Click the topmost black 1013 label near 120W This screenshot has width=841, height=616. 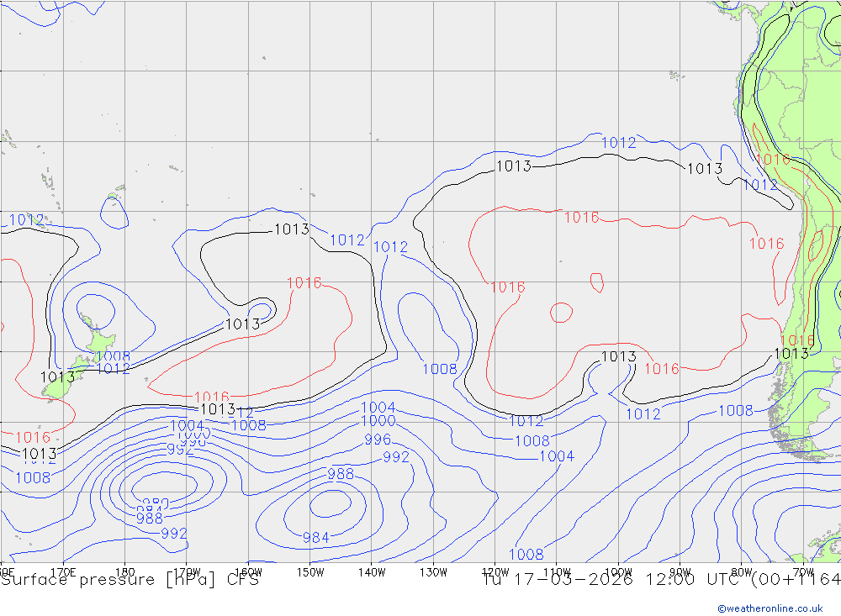click(x=513, y=166)
